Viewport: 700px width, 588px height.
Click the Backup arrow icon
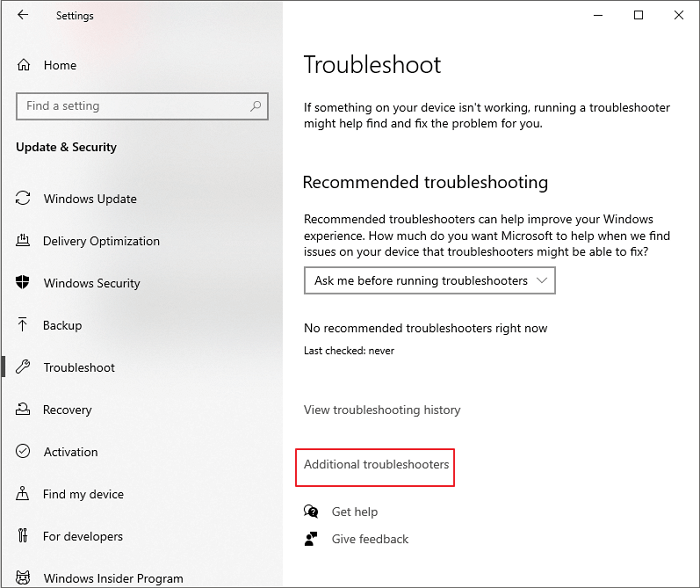23,325
